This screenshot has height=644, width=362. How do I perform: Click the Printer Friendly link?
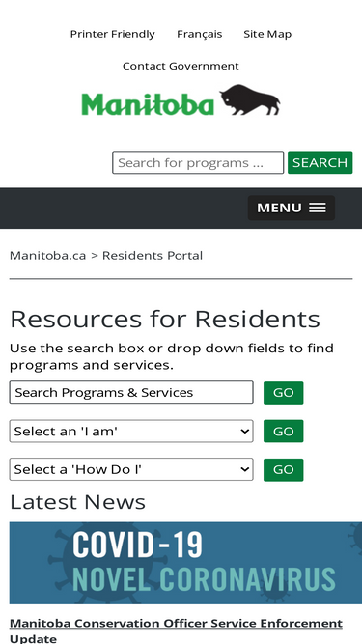click(x=112, y=34)
